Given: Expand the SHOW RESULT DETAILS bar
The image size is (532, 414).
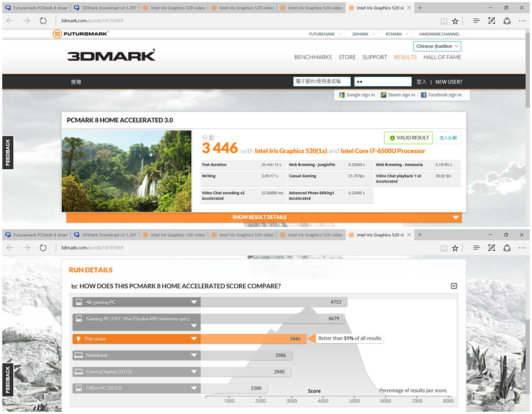Looking at the screenshot, I should tap(264, 217).
